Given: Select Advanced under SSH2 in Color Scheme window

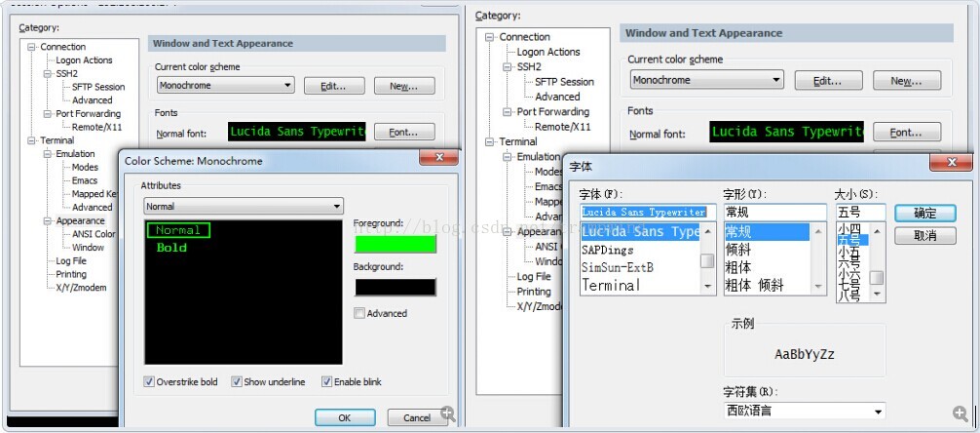Looking at the screenshot, I should pyautogui.click(x=92, y=100).
